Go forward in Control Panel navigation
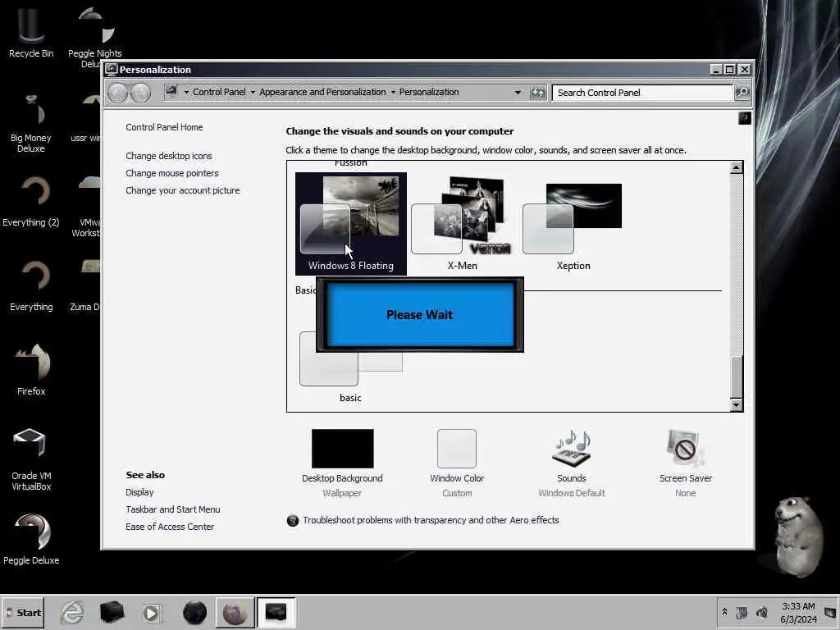This screenshot has height=630, width=840. (140, 93)
